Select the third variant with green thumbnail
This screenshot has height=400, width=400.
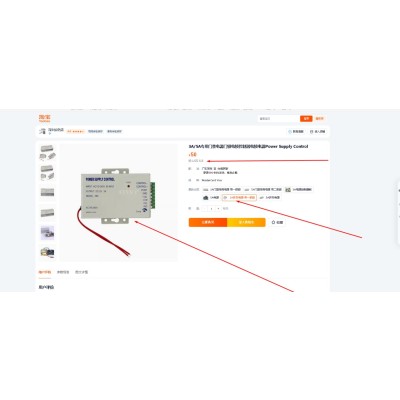[299, 190]
